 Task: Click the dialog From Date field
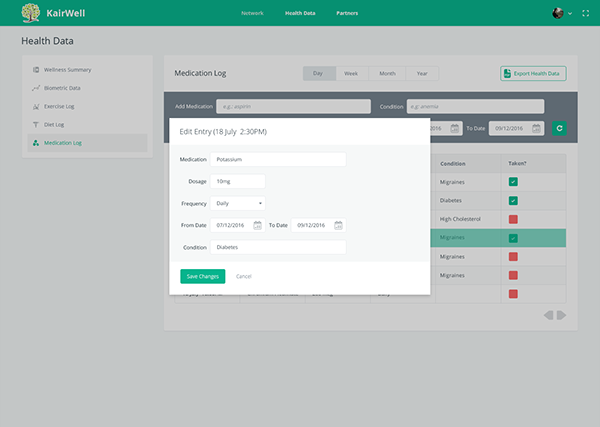[x=238, y=225]
